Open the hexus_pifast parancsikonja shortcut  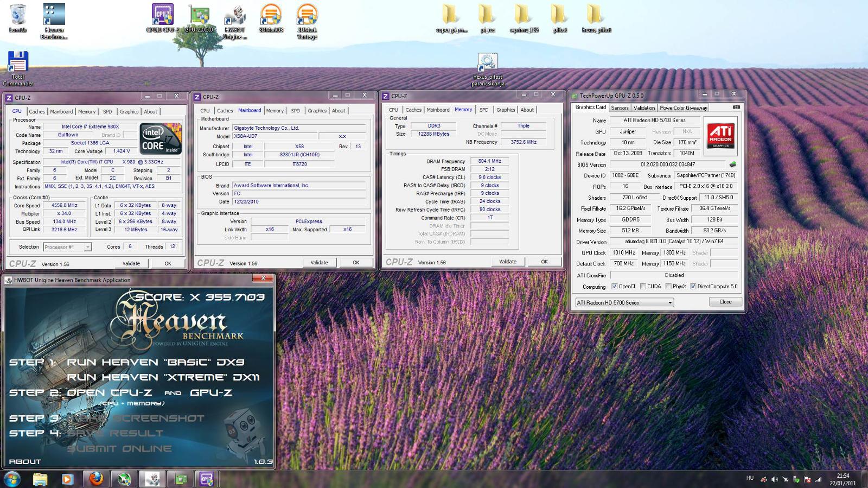tap(488, 69)
